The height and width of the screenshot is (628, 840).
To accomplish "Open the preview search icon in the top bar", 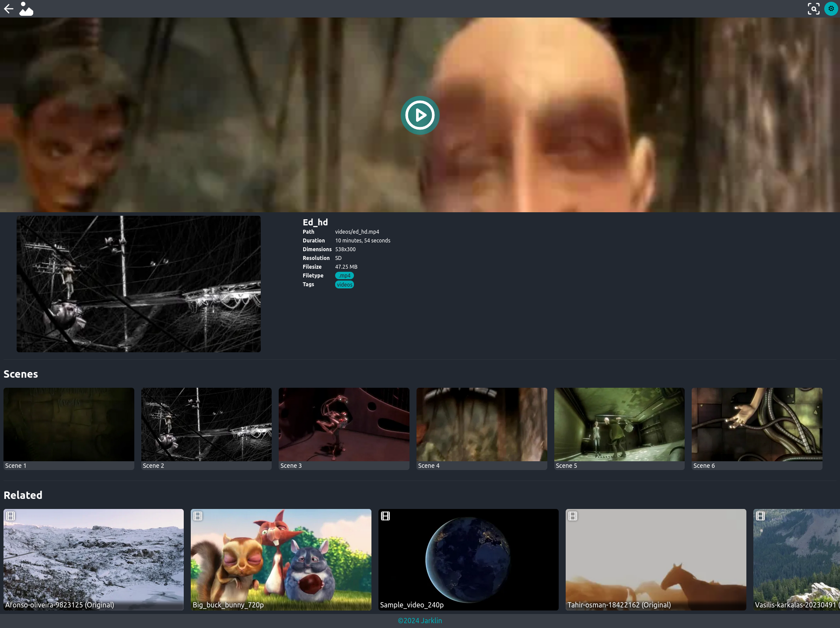I will coord(814,8).
